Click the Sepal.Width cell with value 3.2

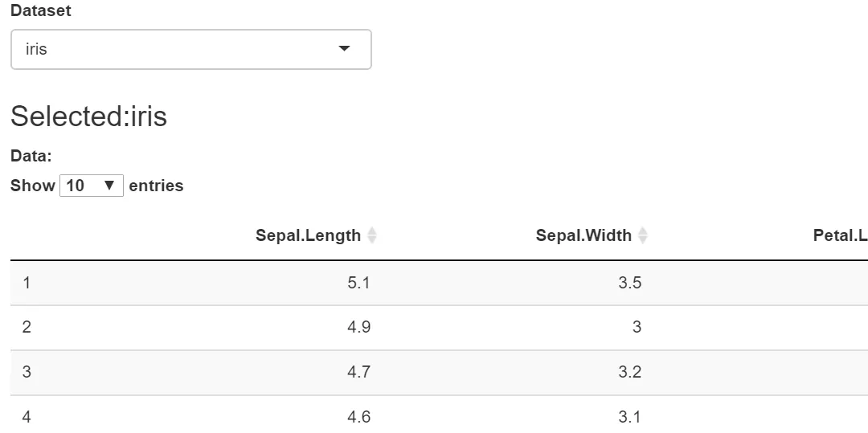click(x=630, y=372)
